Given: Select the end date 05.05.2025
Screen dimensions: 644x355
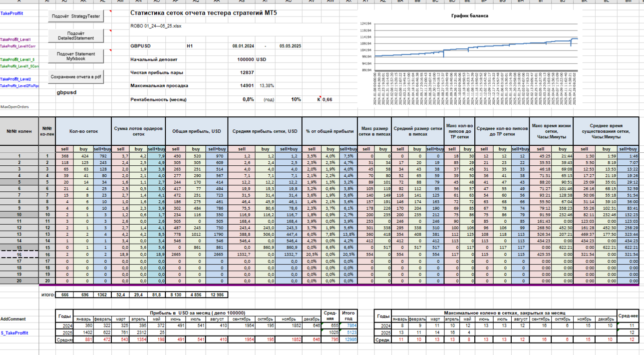Looking at the screenshot, I should tap(290, 46).
